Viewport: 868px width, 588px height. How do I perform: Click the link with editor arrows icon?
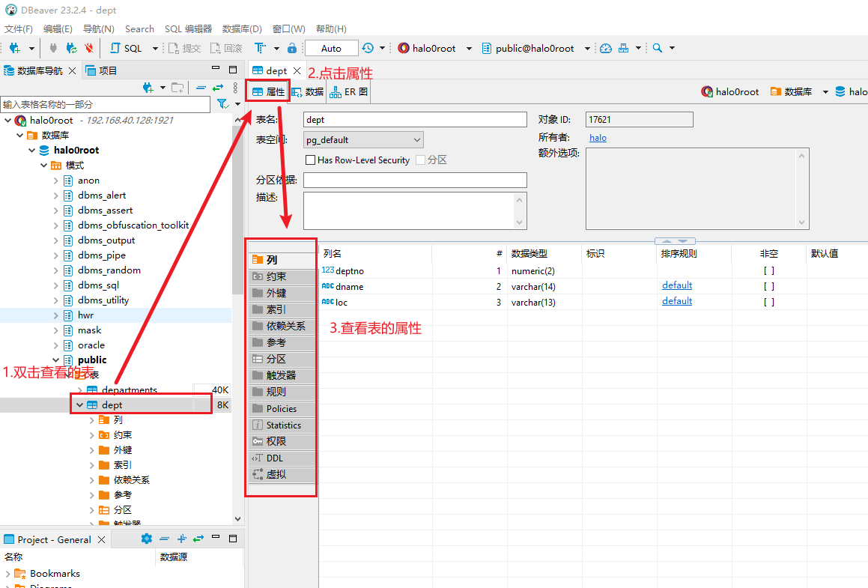tap(218, 88)
